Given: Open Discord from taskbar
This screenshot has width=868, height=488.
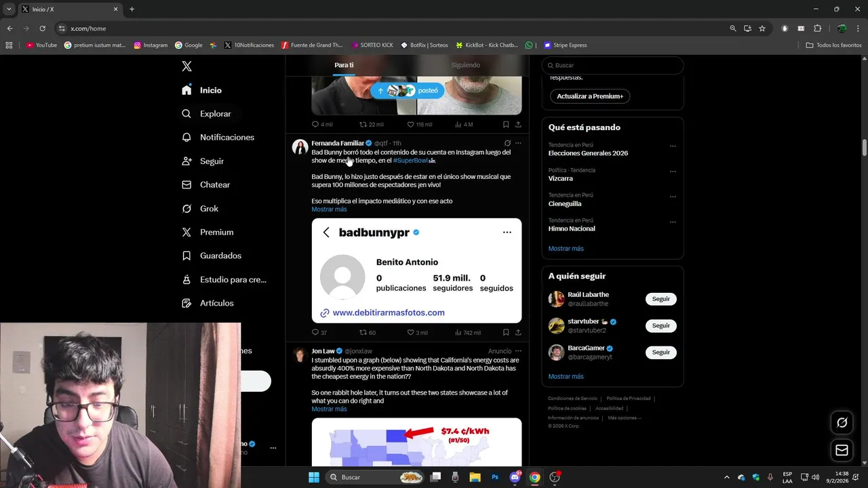Looking at the screenshot, I should tap(515, 477).
